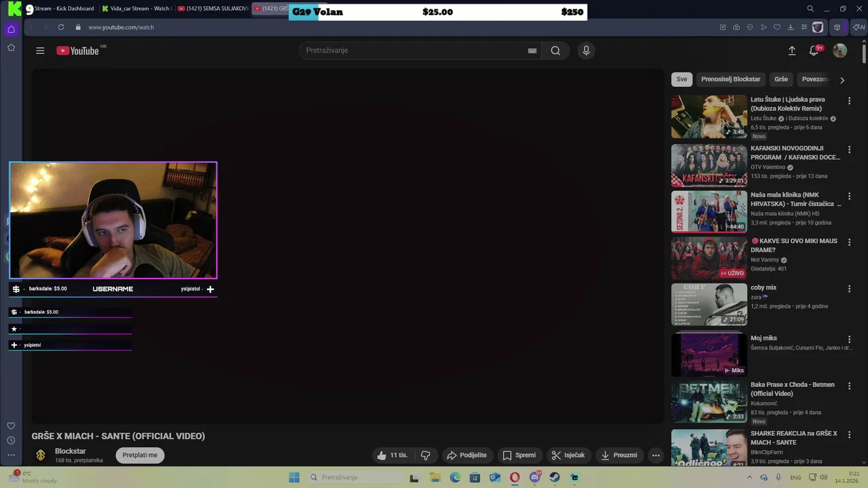Open YouTube notifications bell
Screen dimensions: 868x488
[814, 50]
